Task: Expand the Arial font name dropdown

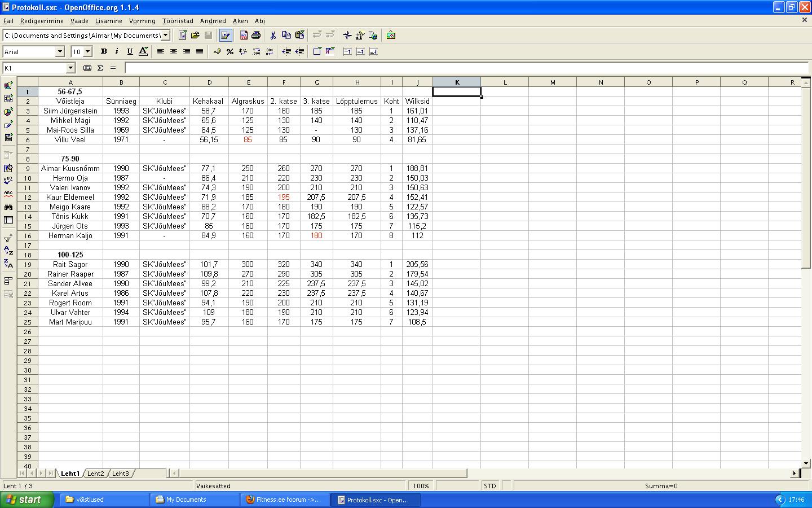Action: point(60,51)
